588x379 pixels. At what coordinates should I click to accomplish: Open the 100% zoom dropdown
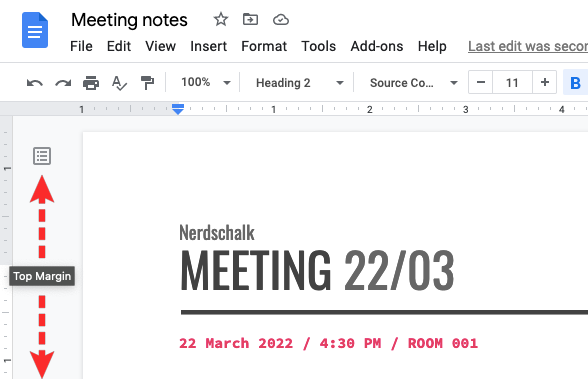pos(206,82)
